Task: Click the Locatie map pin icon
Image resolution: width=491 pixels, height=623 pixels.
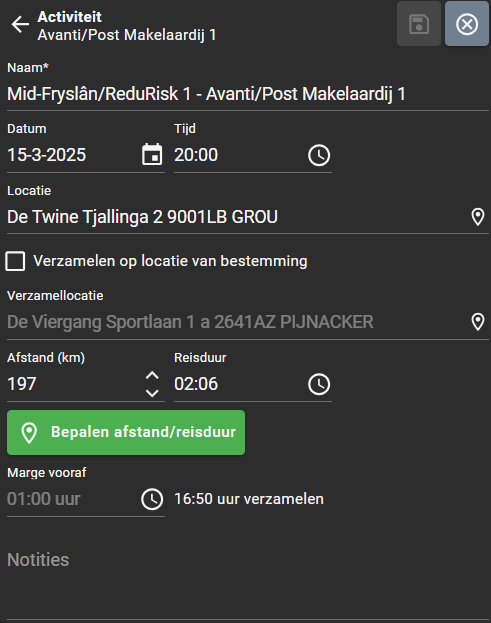Action: click(478, 217)
